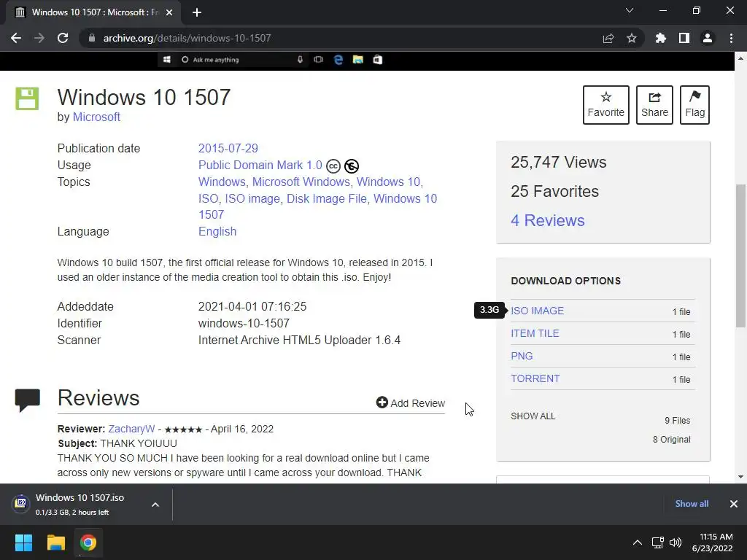The image size is (747, 560).
Task: Close the Windows 10 1507 tab
Action: tap(169, 12)
